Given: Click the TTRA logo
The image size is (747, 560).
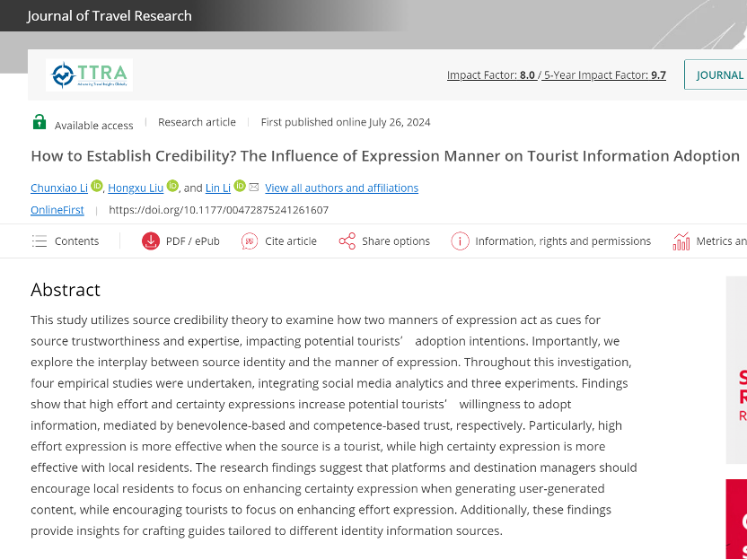Looking at the screenshot, I should tap(89, 75).
